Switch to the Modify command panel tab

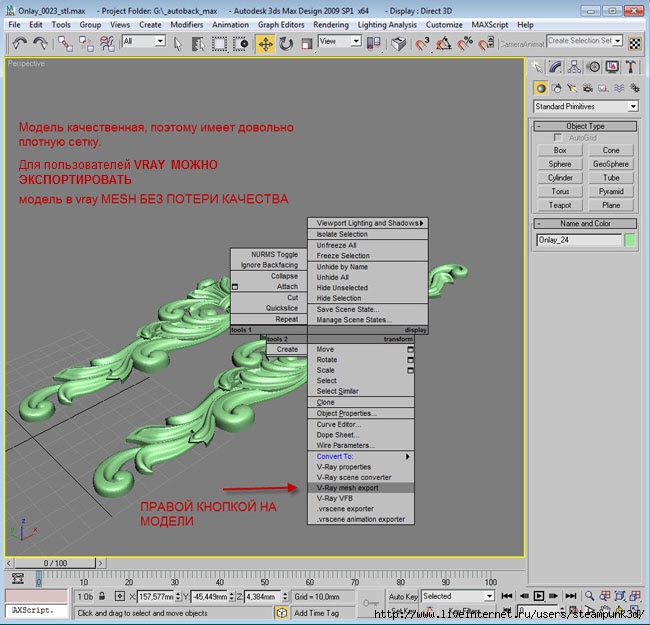(x=555, y=67)
